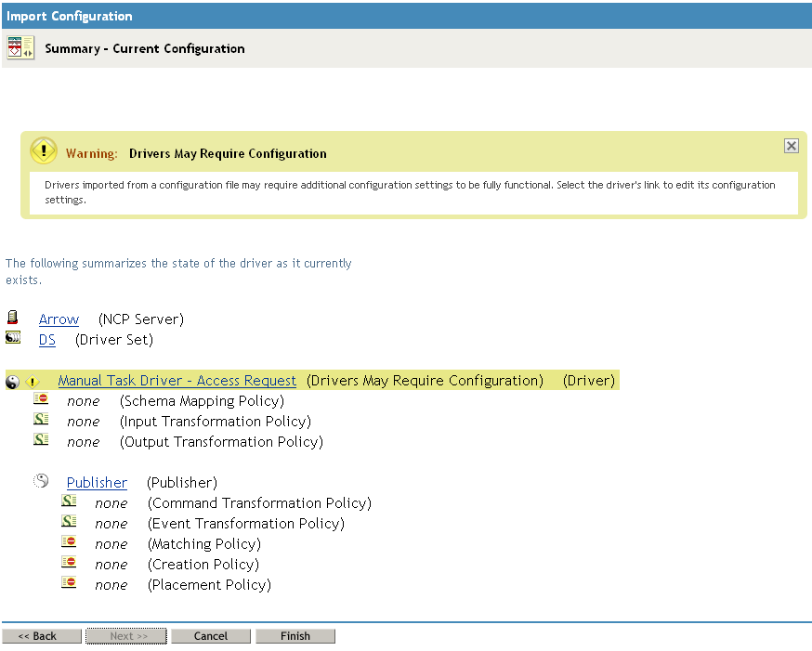The height and width of the screenshot is (651, 812).
Task: Click the NCP Server icon beside Arrow
Action: click(x=13, y=318)
